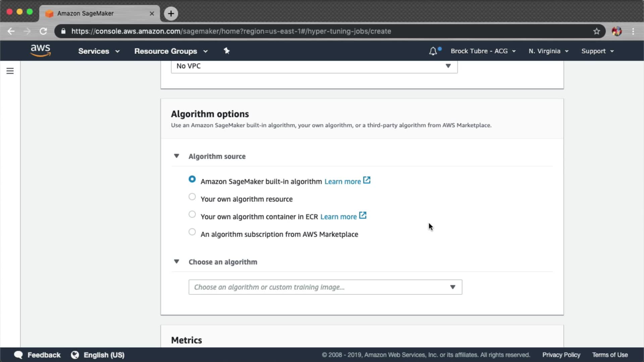
Task: Open the Chrome profile avatar icon
Action: pos(616,32)
